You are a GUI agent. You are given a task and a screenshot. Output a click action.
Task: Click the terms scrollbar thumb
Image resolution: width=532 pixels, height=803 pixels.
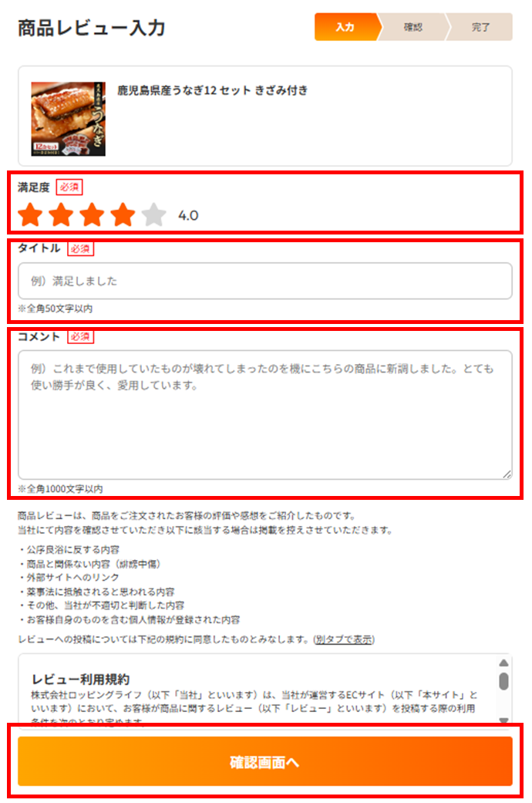click(503, 682)
